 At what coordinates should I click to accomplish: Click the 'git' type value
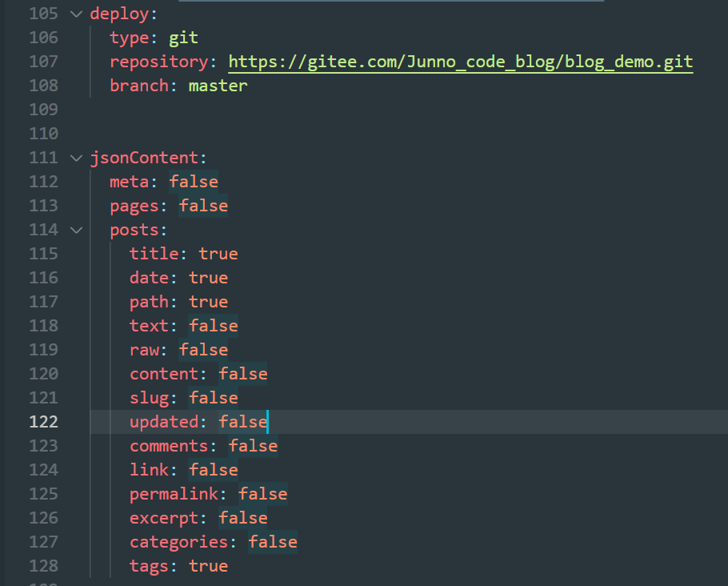[x=183, y=38]
